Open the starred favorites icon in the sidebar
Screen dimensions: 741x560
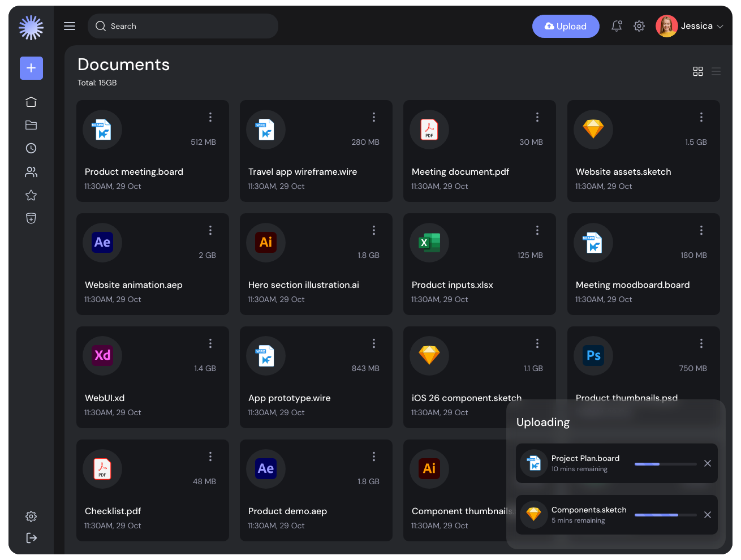pos(31,195)
